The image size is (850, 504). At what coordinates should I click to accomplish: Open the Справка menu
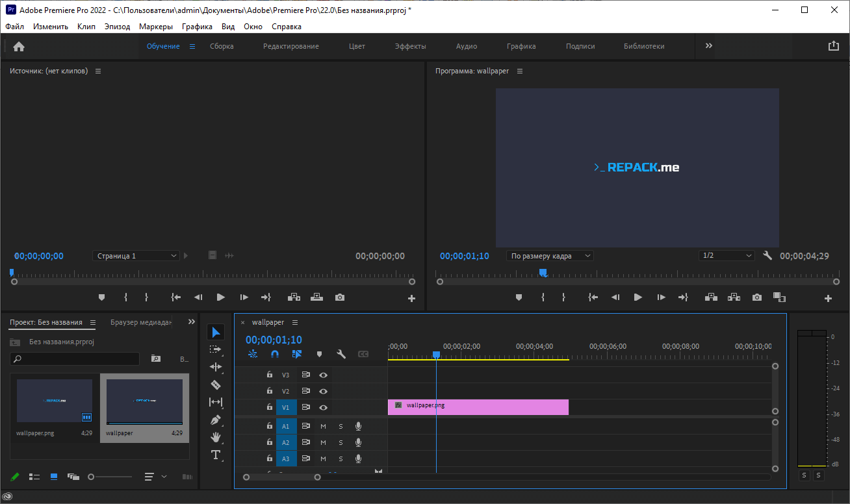[287, 27]
